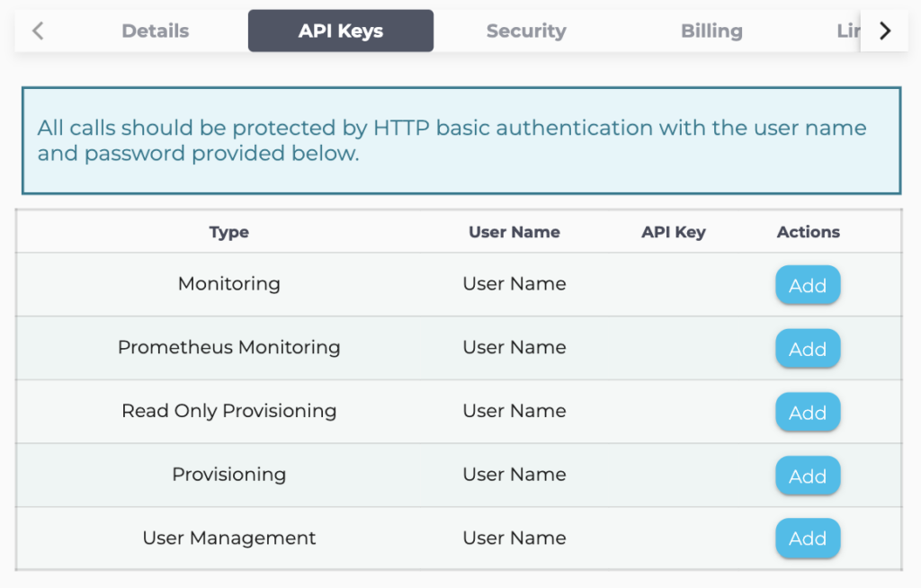Add an API key for Monitoring

pos(807,284)
